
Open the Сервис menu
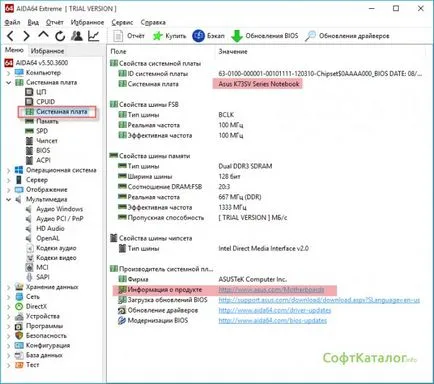point(122,22)
